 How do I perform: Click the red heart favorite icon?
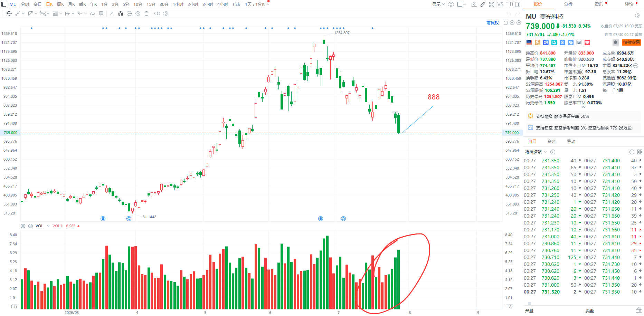pos(587,42)
